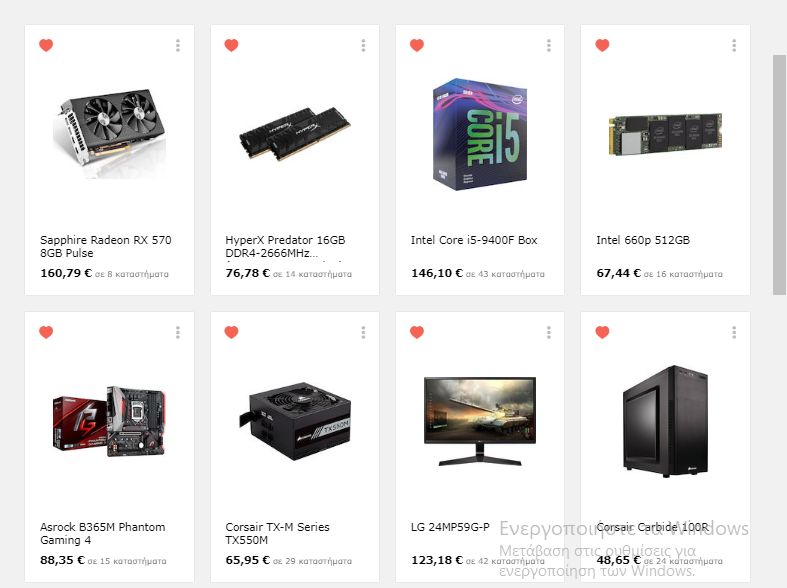Open three-dot menu for Sapphire Radeon RX 570
This screenshot has width=787, height=588.
[x=178, y=46]
